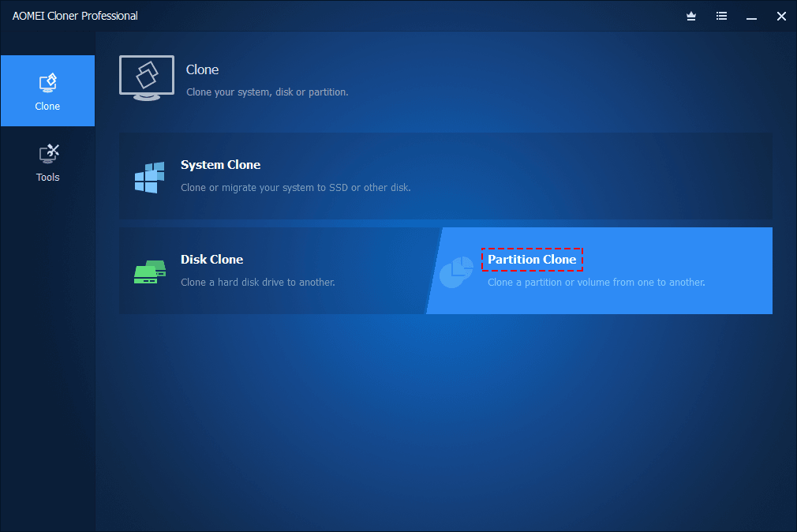This screenshot has height=532, width=797.
Task: Click the AOMEI Cloner Professional title
Action: (75, 17)
